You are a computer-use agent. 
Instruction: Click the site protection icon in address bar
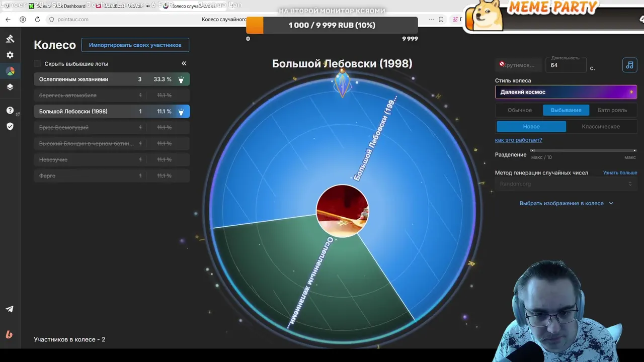click(x=51, y=20)
